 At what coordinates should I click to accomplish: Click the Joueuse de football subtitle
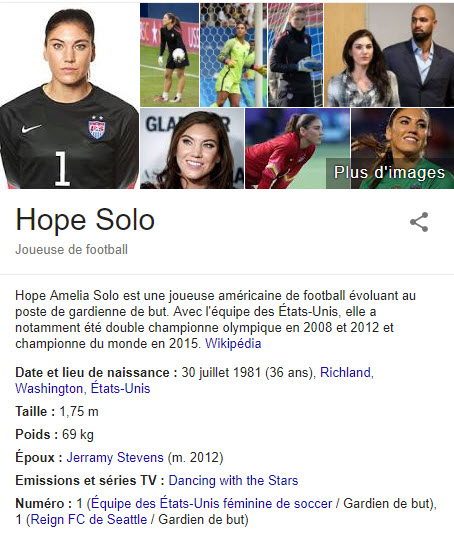(x=72, y=250)
